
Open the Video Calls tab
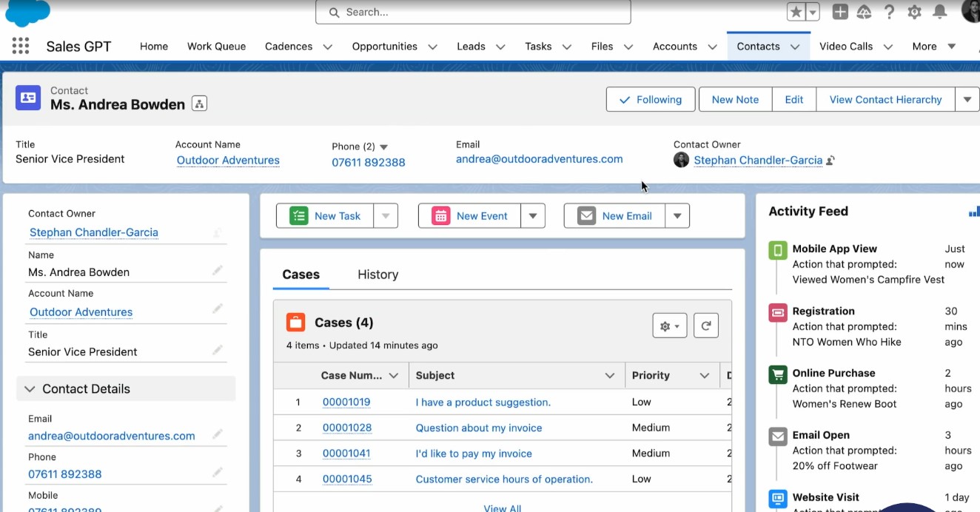coord(846,46)
